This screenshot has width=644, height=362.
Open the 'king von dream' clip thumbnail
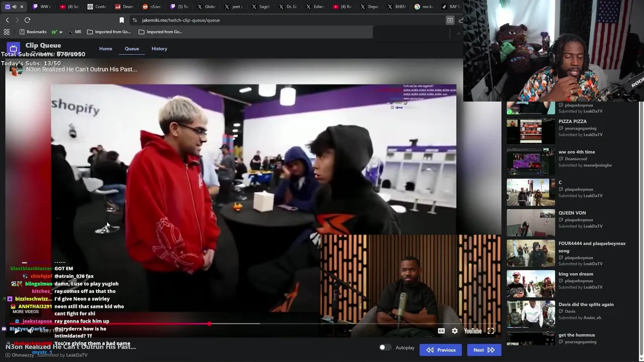[531, 284]
